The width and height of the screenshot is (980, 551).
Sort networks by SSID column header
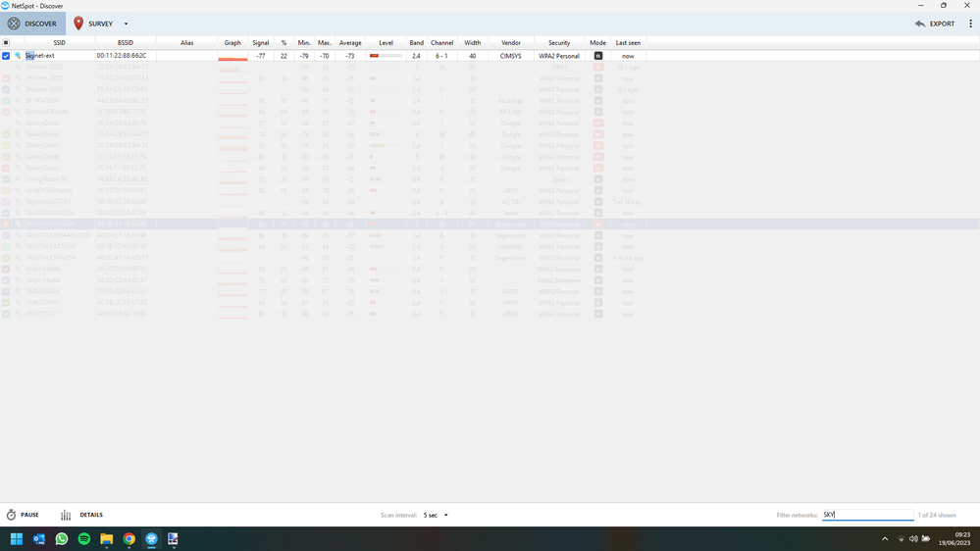point(59,43)
